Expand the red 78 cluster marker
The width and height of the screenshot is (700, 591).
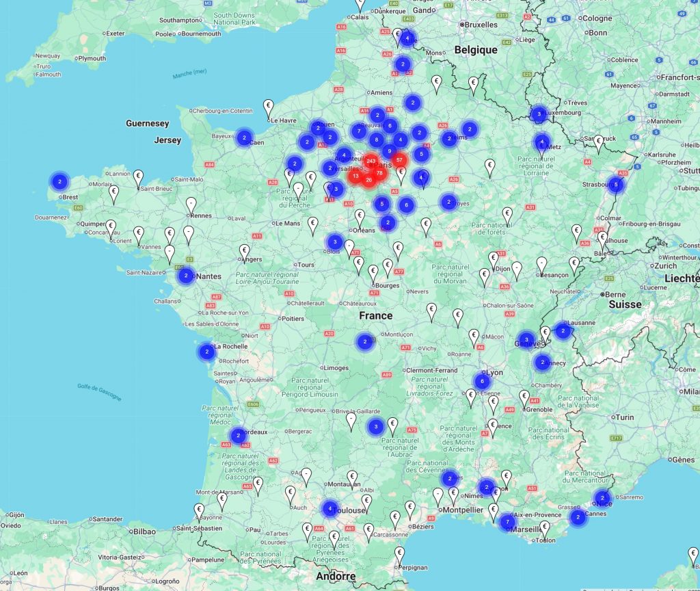coord(379,172)
